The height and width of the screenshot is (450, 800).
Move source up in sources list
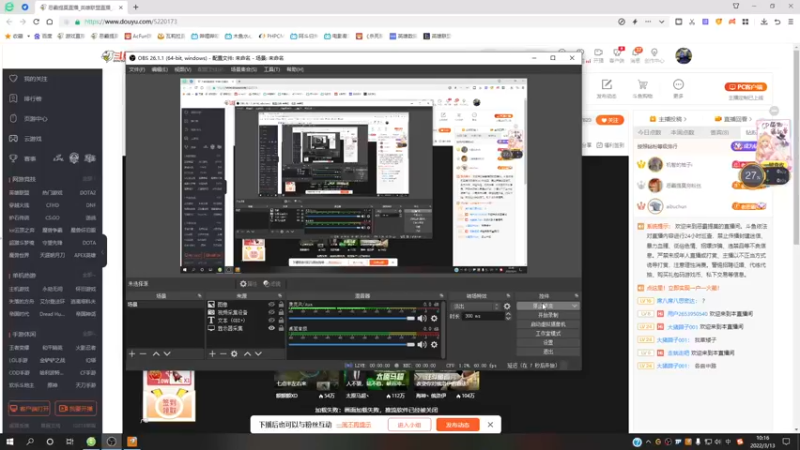247,354
